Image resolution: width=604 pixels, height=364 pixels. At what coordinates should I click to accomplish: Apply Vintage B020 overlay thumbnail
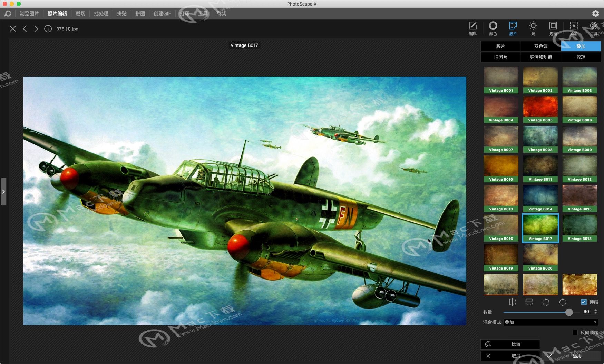click(540, 258)
